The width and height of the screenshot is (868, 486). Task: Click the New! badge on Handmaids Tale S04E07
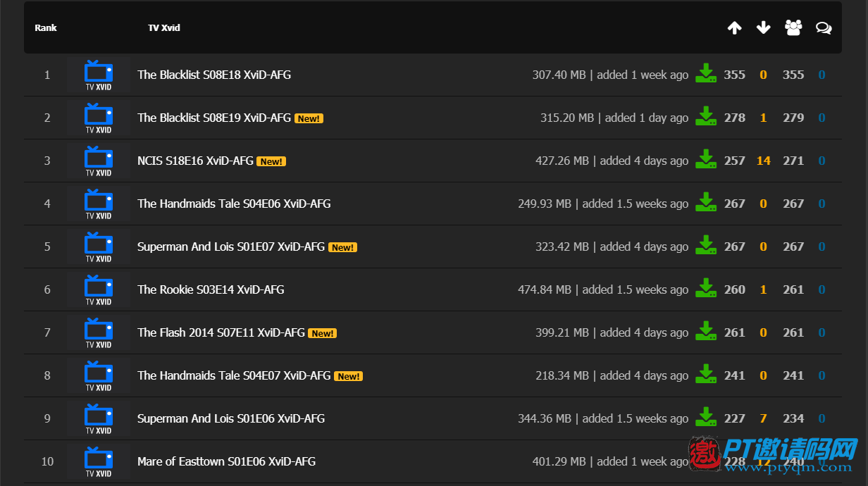[x=349, y=376]
